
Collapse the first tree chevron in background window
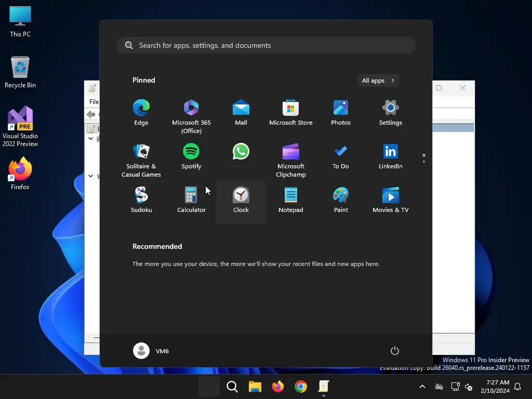tap(90, 138)
